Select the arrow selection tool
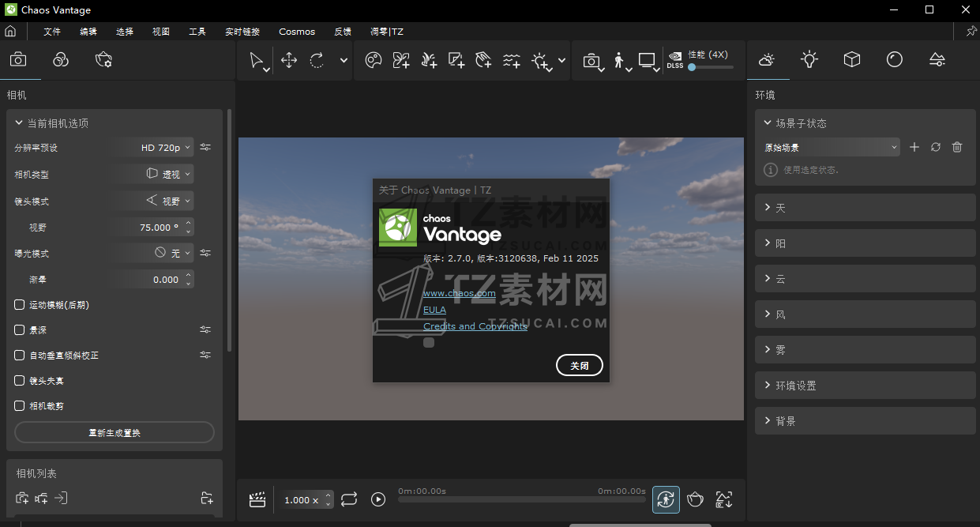This screenshot has width=980, height=527. (x=257, y=61)
